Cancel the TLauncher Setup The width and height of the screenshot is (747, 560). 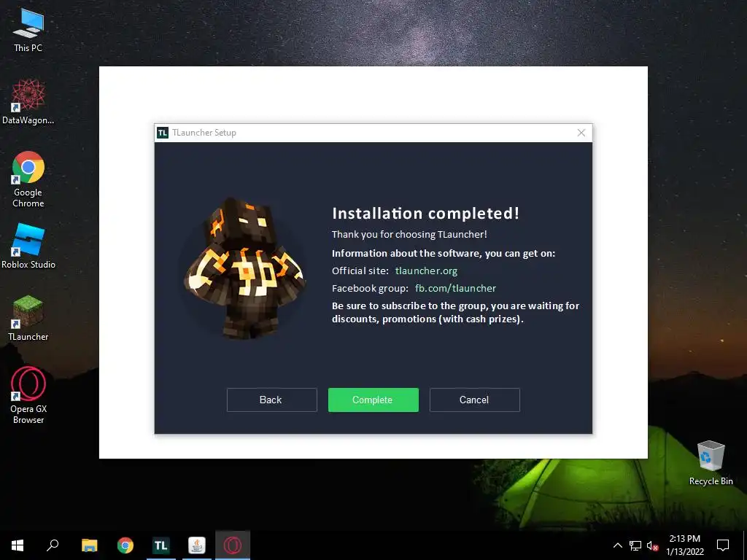coord(474,400)
